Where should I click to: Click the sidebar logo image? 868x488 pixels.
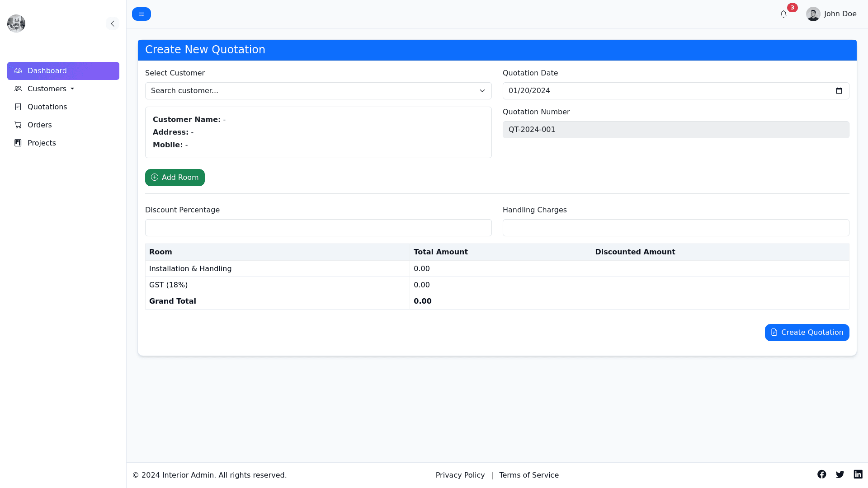[x=16, y=23]
